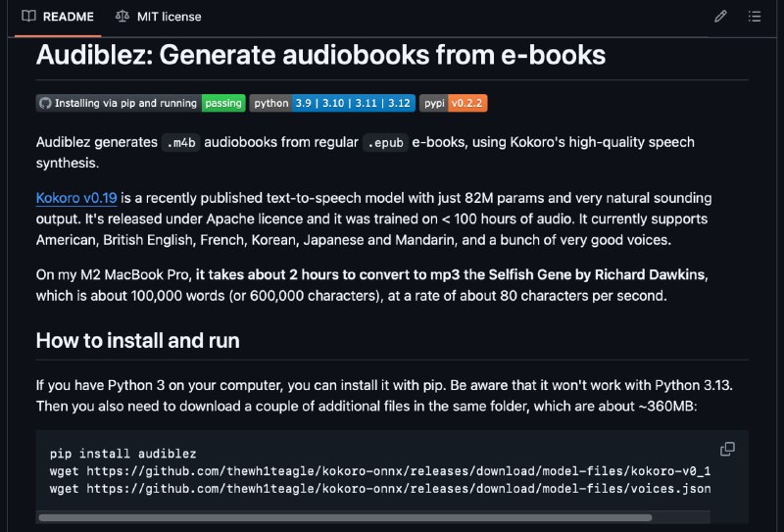Copy the install code block
The height and width of the screenshot is (532, 784).
727,449
